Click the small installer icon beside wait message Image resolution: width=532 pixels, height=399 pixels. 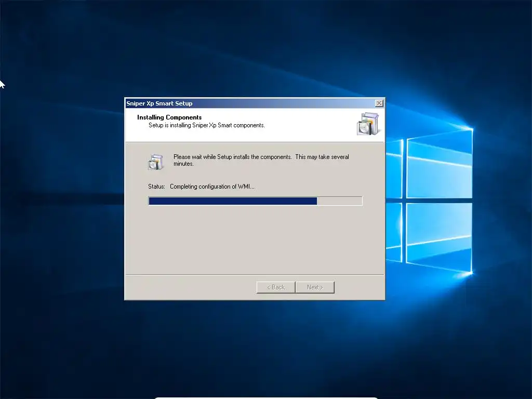156,162
